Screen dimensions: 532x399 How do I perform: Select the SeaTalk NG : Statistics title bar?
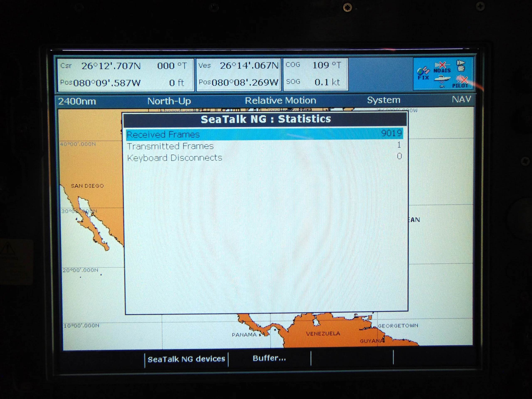click(x=266, y=119)
